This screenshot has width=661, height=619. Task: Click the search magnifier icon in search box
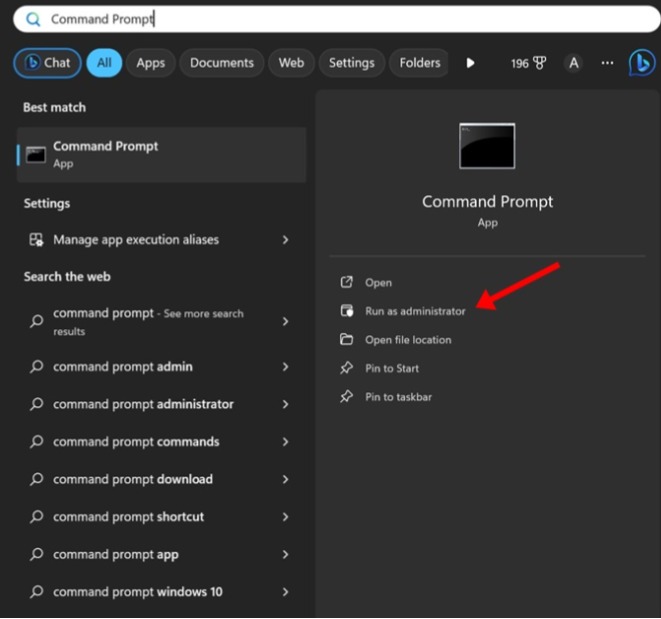[x=34, y=19]
